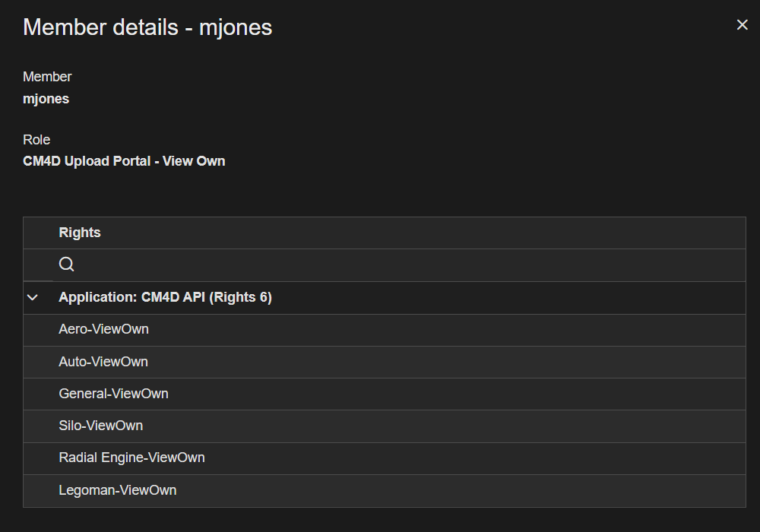Collapse the CM4D API application group chevron
Image resolution: width=760 pixels, height=532 pixels.
(x=33, y=298)
